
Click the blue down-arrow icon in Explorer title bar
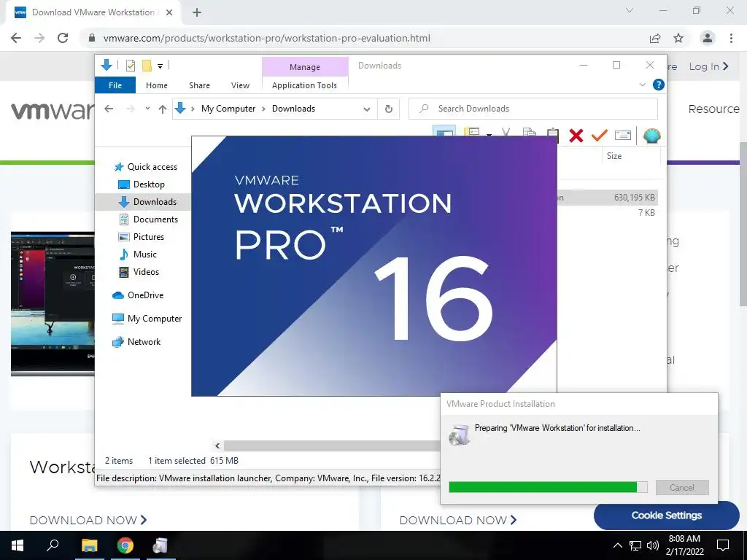(x=107, y=65)
